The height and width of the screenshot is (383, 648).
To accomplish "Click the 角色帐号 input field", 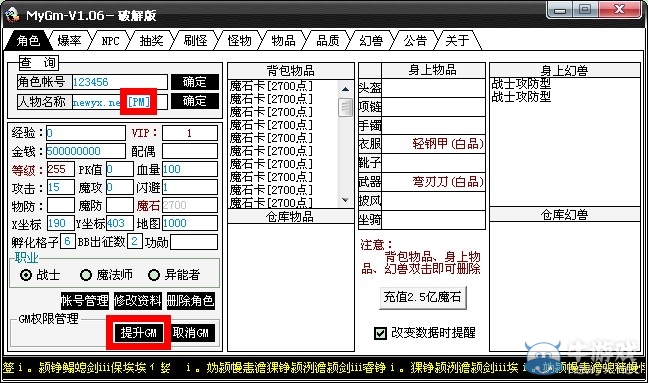I will tap(120, 82).
